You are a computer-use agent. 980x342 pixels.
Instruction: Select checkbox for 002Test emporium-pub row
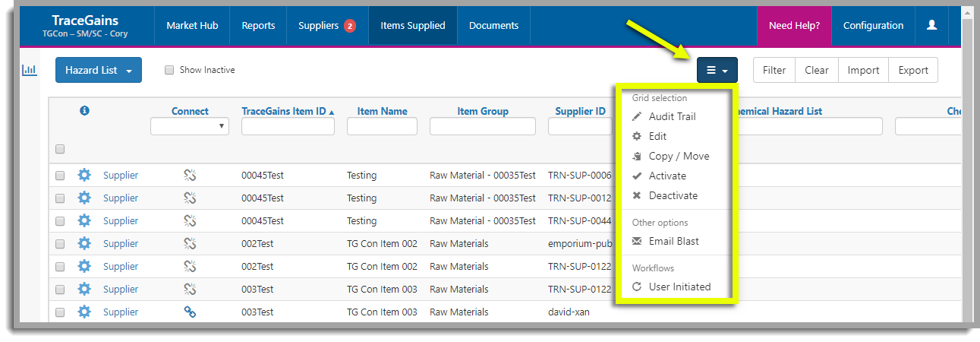(x=60, y=244)
